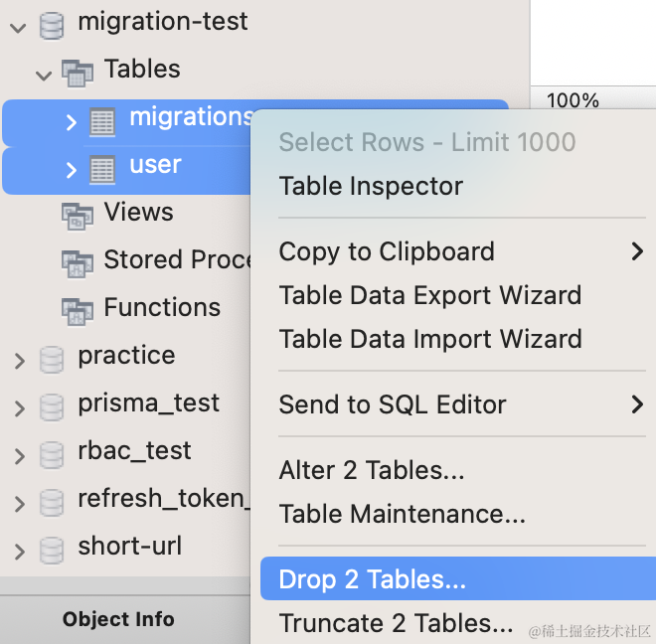Collapse the Tables tree node
Image resolution: width=656 pixels, height=644 pixels.
click(x=43, y=73)
